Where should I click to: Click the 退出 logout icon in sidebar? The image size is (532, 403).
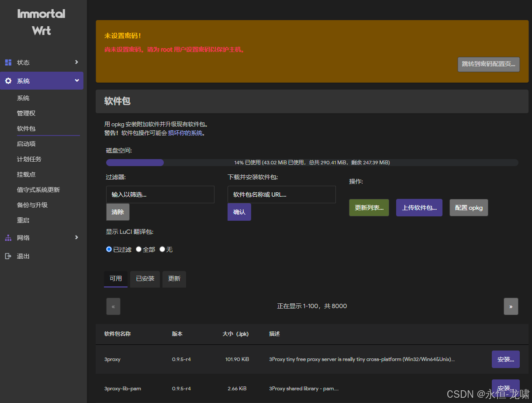point(8,256)
